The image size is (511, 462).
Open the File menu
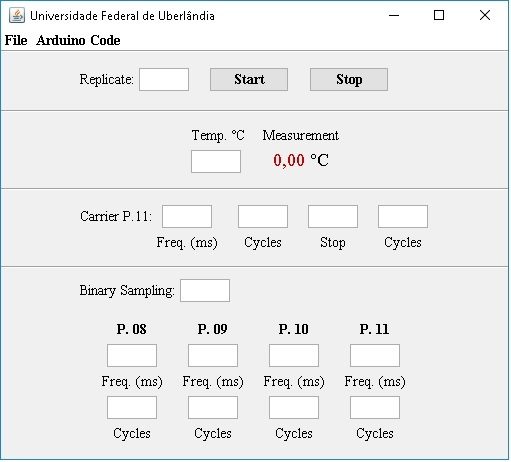pos(16,40)
